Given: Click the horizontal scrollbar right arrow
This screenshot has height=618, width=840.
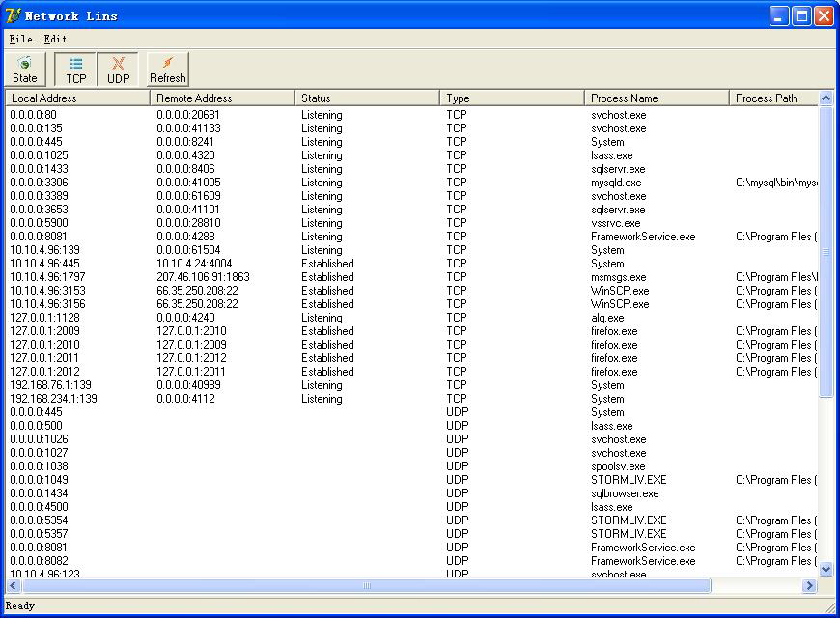Looking at the screenshot, I should [809, 586].
